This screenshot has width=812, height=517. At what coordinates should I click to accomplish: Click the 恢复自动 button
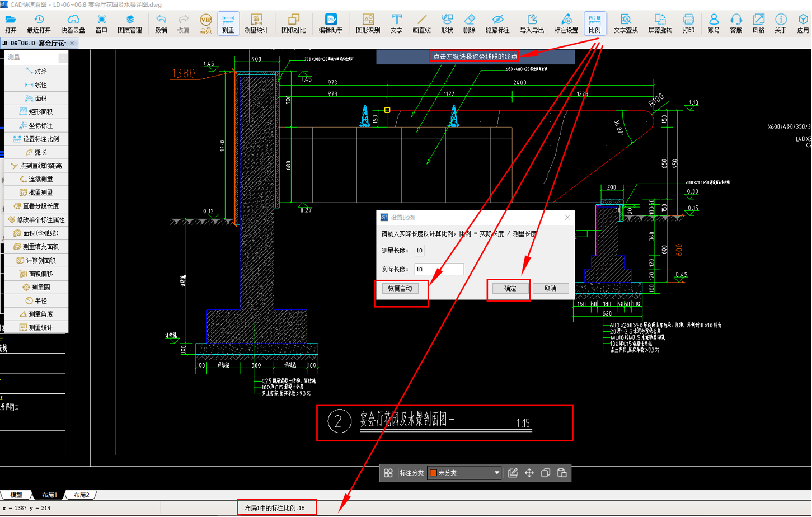click(x=400, y=289)
